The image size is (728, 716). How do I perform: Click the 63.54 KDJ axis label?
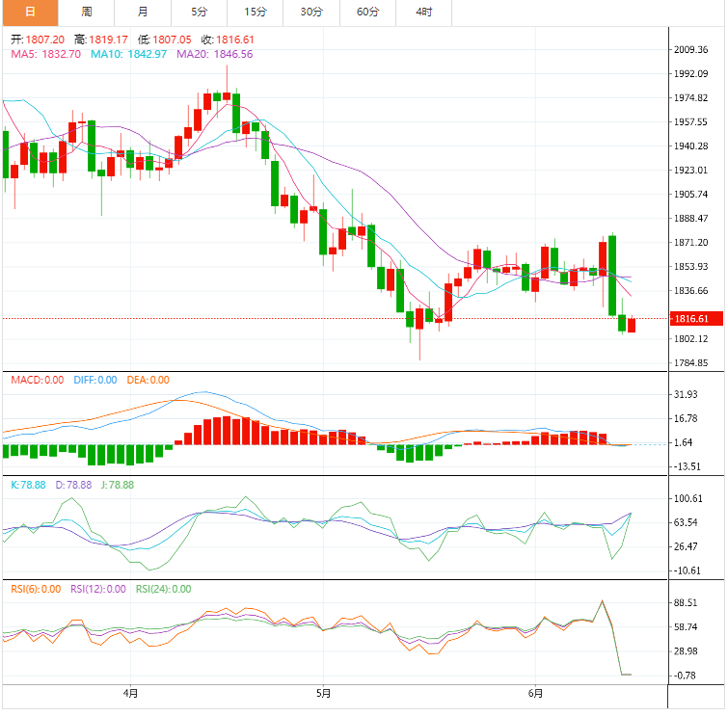(x=686, y=523)
